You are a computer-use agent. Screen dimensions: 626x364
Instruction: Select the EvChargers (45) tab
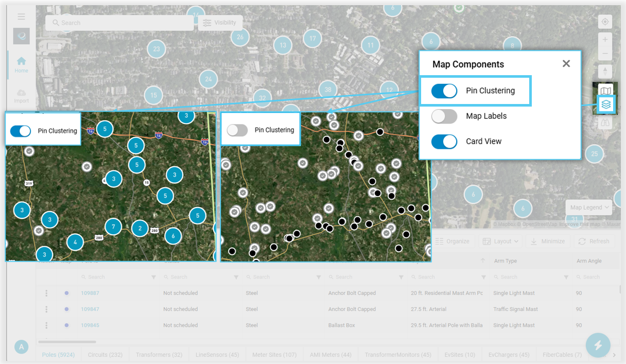[510, 355]
